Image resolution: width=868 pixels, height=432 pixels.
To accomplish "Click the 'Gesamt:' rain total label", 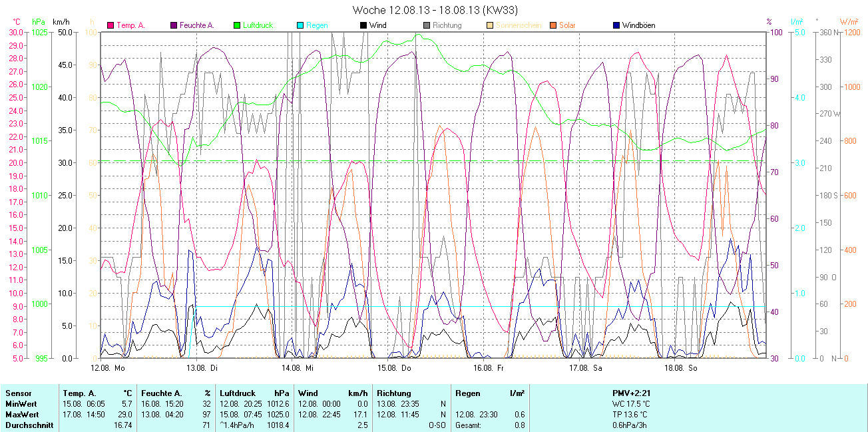I will (x=469, y=425).
